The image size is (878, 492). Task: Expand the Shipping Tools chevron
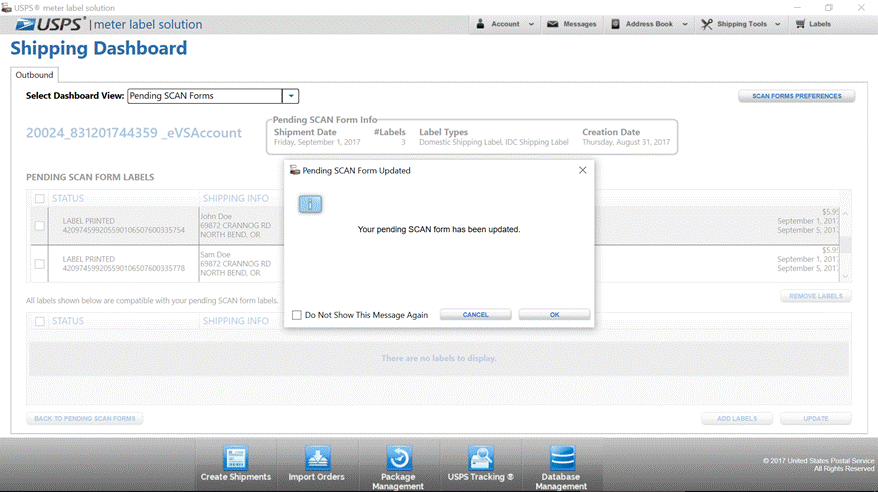click(x=777, y=25)
